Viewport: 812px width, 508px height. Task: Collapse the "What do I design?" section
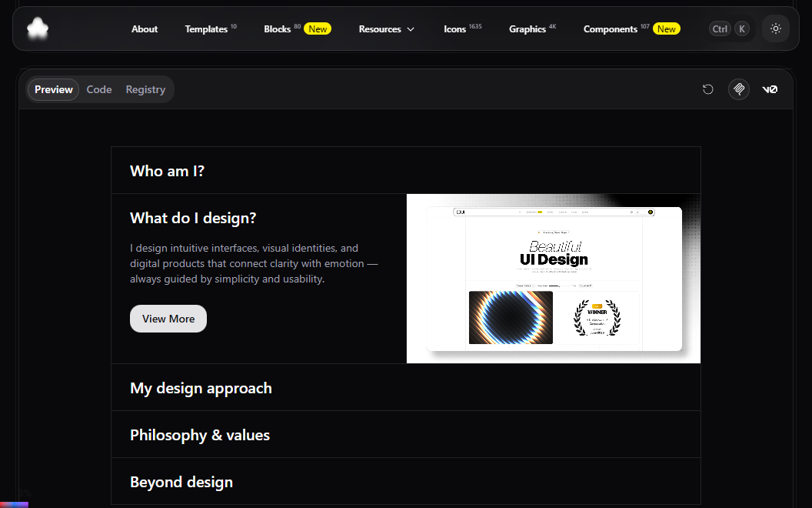193,218
